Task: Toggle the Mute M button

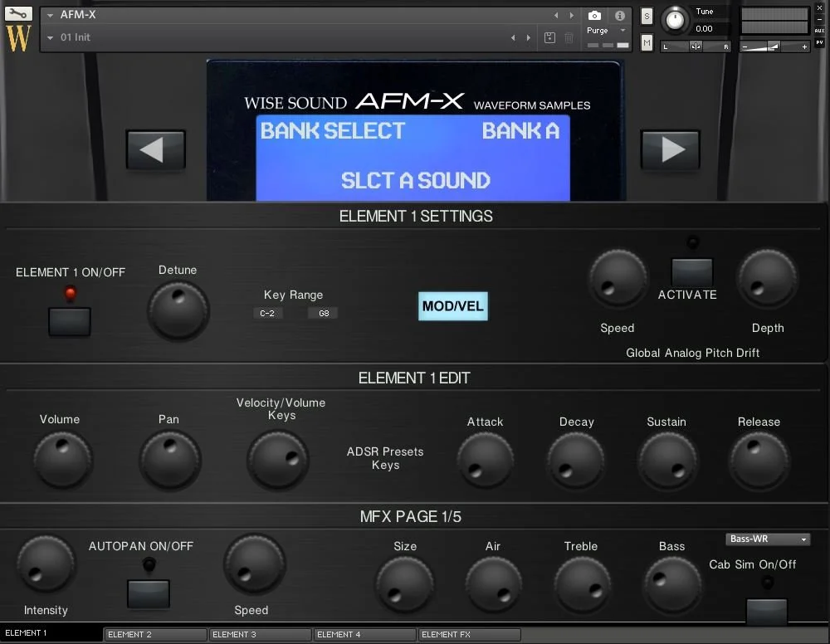Action: coord(647,42)
